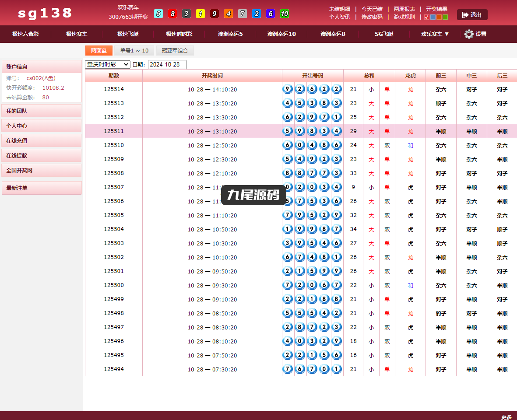Open 我的团队 in the sidebar
This screenshot has height=420, width=517.
click(x=42, y=111)
